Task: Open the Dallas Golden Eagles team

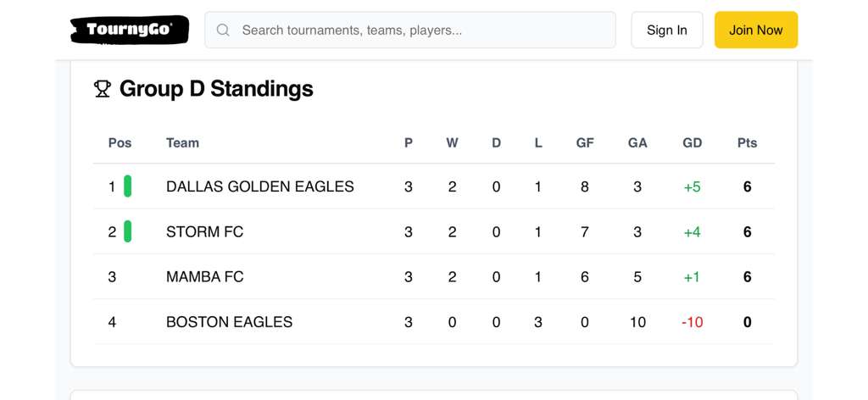Action: pos(260,186)
